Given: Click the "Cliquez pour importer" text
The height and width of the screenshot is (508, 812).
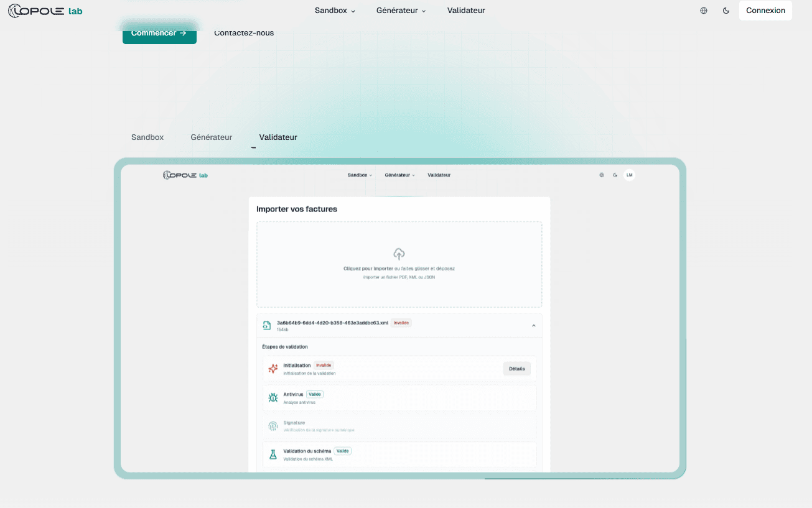Looking at the screenshot, I should pyautogui.click(x=368, y=269).
